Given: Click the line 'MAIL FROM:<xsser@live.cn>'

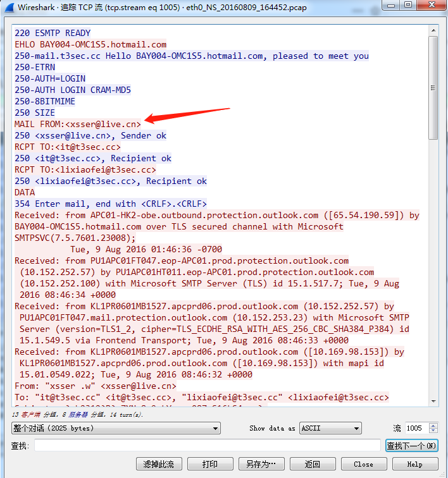Looking at the screenshot, I should (78, 125).
